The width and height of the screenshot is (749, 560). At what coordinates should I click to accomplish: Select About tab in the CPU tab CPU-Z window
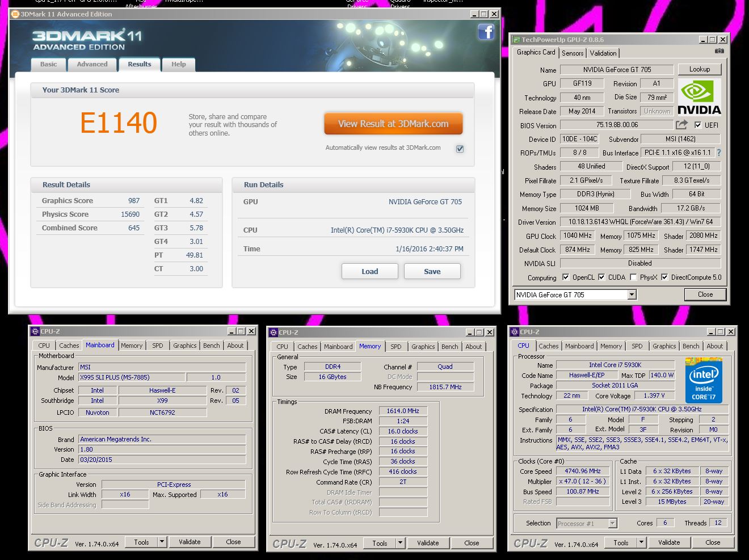(715, 346)
